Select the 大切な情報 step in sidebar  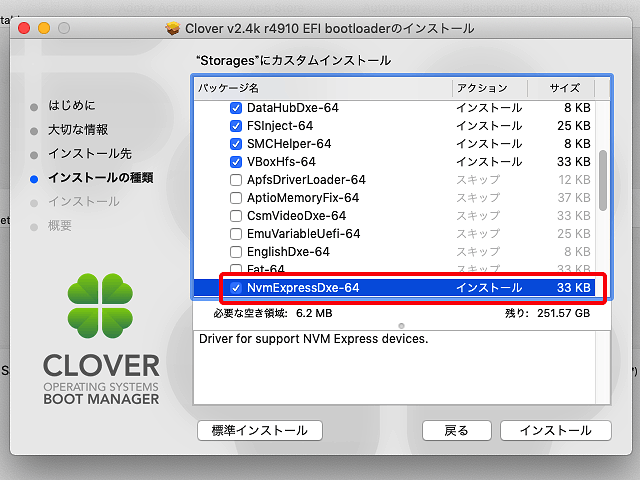(x=78, y=129)
